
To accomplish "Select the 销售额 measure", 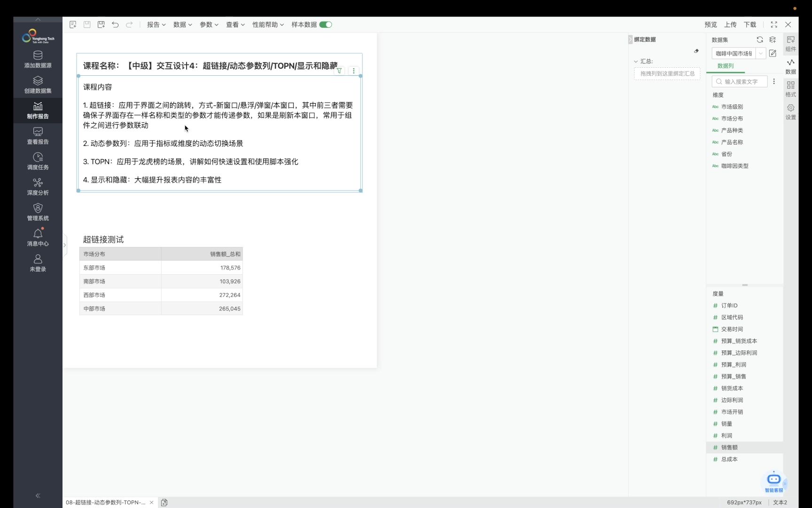I will pyautogui.click(x=745, y=447).
